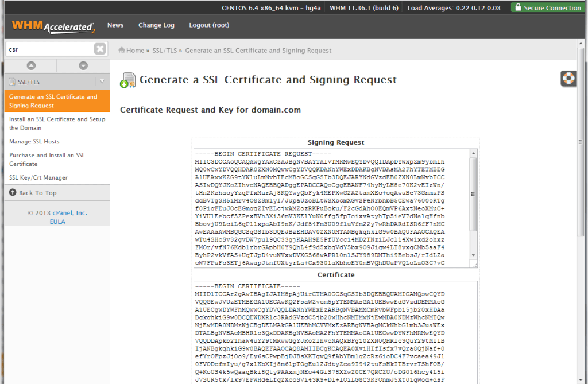Open the cPanel, Inc. link
588x384 pixels.
(x=69, y=212)
